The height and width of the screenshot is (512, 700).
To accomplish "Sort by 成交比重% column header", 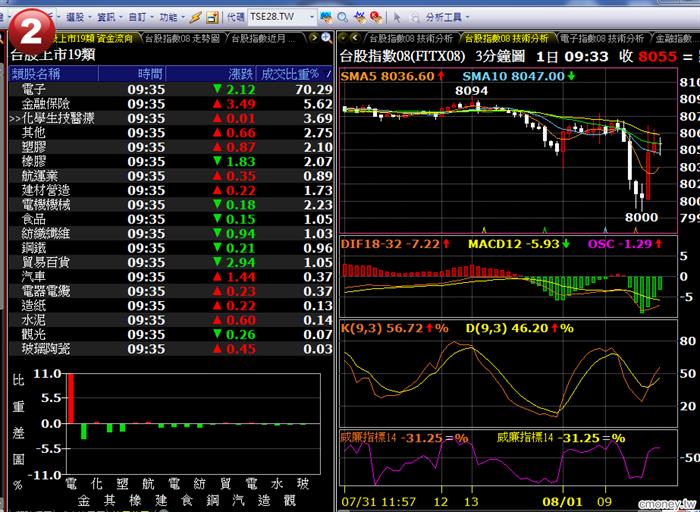I will (295, 74).
